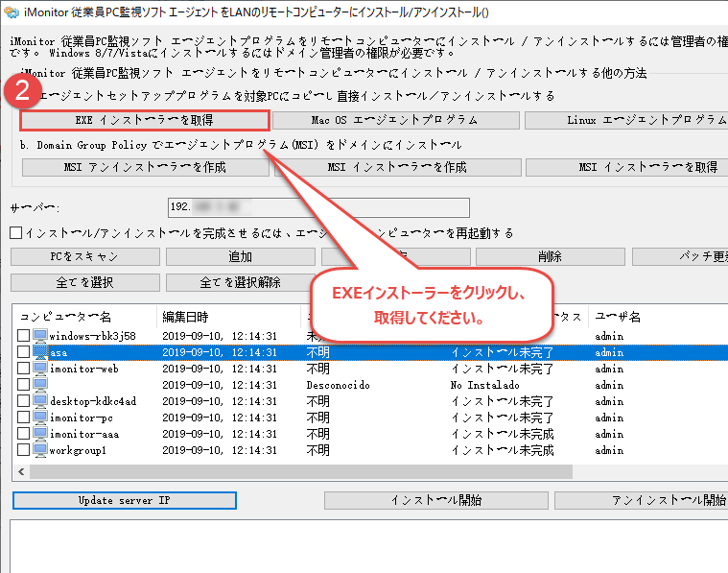Click the PCをスキャン button
Viewport: 728px width, 573px height.
(x=85, y=256)
